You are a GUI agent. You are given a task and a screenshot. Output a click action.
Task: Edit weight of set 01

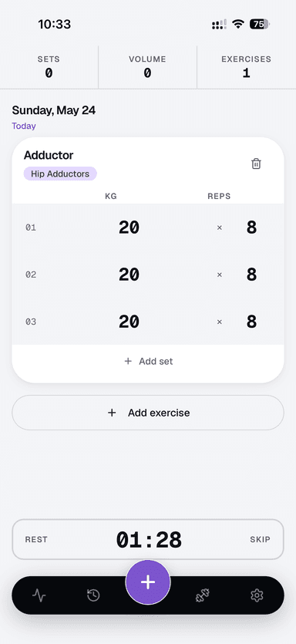click(x=129, y=227)
